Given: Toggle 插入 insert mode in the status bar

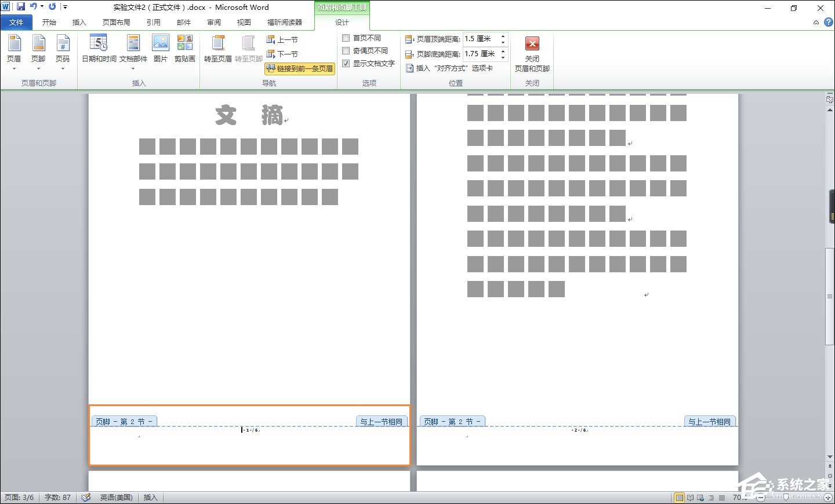Looking at the screenshot, I should [x=151, y=498].
